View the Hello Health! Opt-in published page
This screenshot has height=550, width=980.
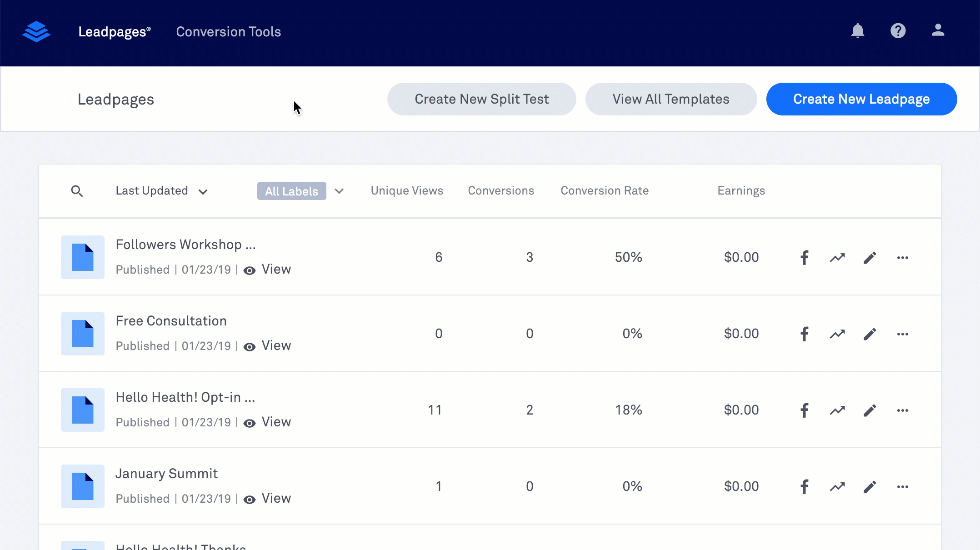pyautogui.click(x=268, y=422)
